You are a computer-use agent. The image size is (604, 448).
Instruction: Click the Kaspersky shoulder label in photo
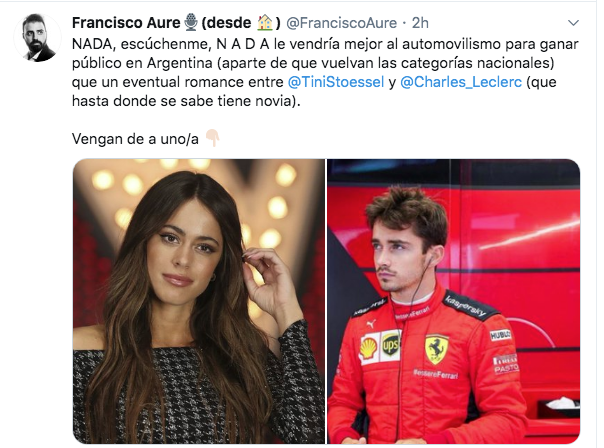[465, 306]
